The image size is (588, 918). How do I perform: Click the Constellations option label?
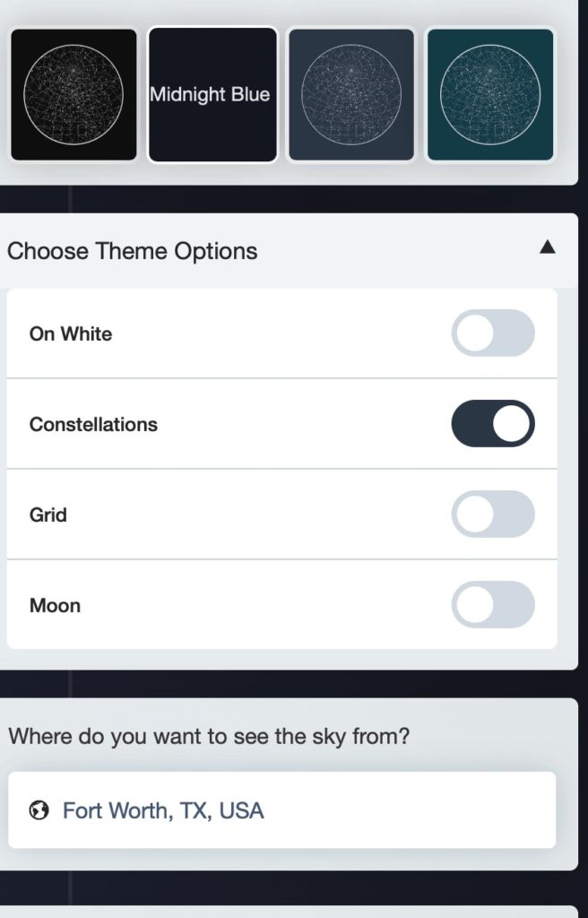click(93, 425)
